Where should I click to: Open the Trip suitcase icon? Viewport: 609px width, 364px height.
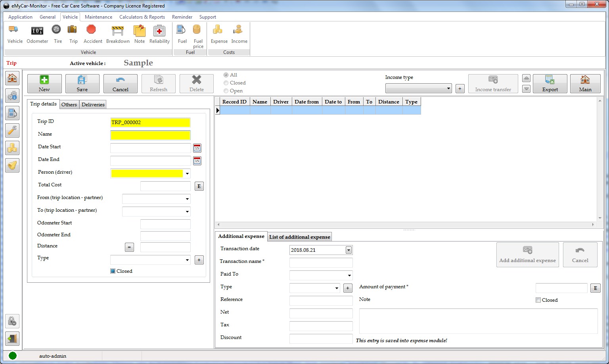pos(73,34)
